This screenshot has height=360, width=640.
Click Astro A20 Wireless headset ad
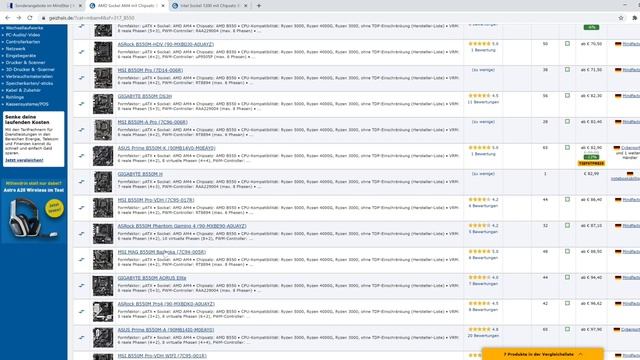33,211
